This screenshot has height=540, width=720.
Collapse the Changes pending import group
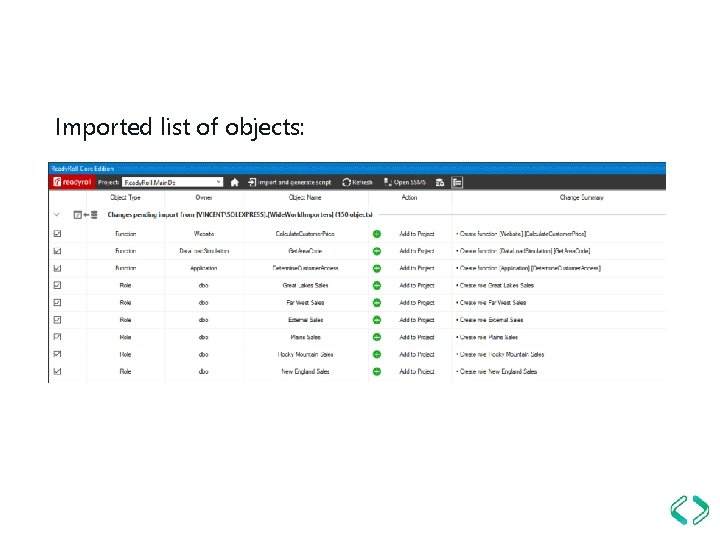pyautogui.click(x=57, y=214)
